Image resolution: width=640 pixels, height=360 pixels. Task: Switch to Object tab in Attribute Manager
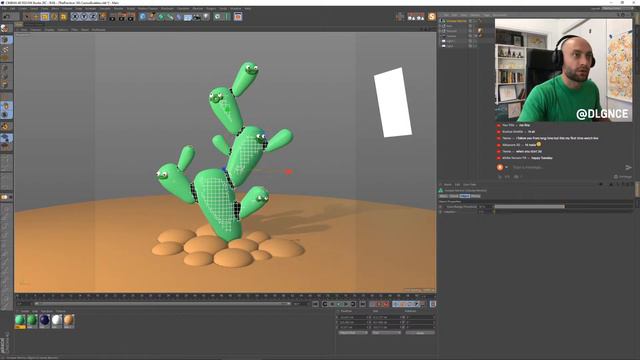tap(464, 196)
